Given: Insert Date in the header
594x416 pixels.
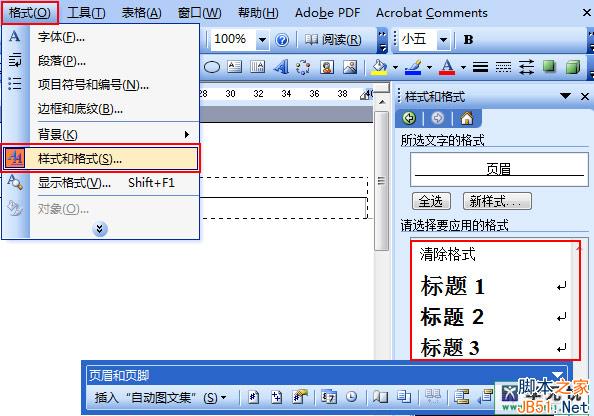Looking at the screenshot, I should point(328,397).
